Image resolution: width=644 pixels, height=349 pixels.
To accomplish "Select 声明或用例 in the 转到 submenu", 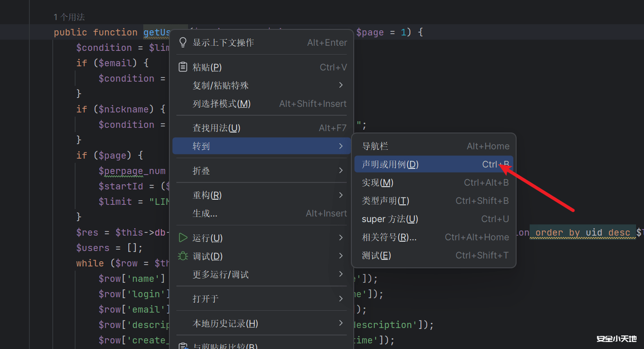I will [389, 164].
